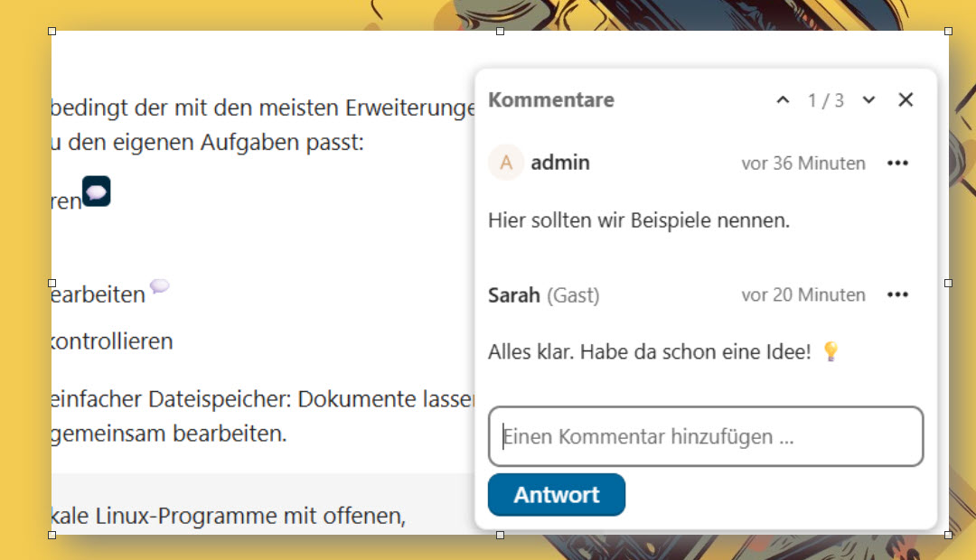Image resolution: width=976 pixels, height=560 pixels.
Task: Click the Sarah (Gast) author name
Action: pyautogui.click(x=543, y=295)
